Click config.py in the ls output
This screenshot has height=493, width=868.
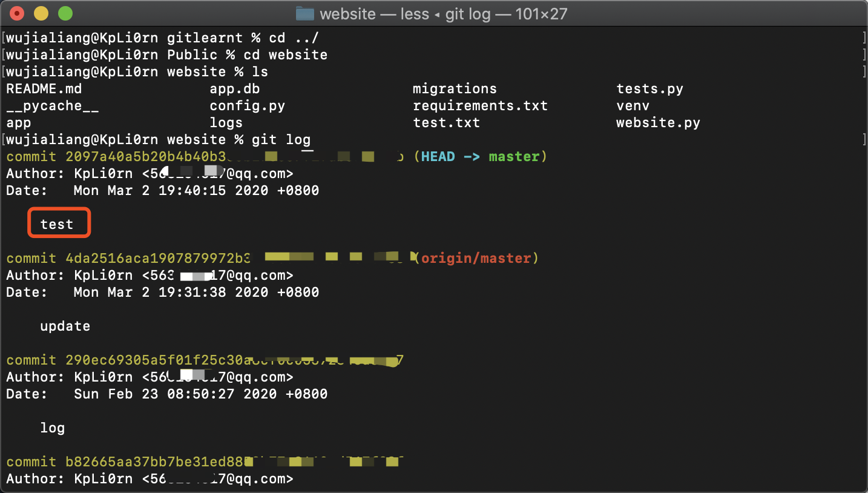247,106
